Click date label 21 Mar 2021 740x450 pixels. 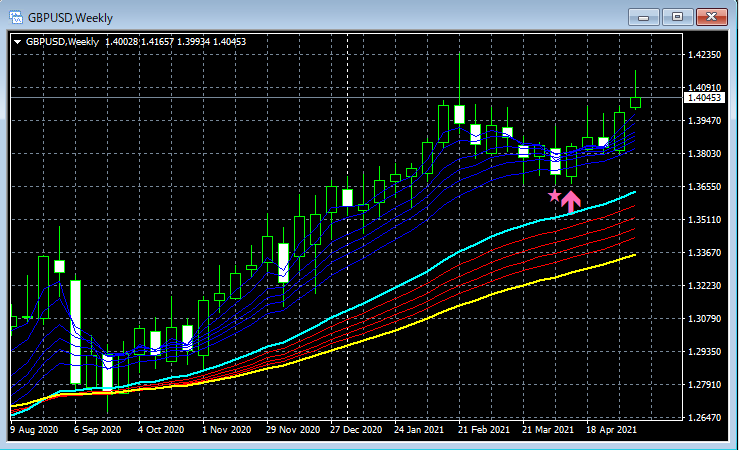click(547, 430)
